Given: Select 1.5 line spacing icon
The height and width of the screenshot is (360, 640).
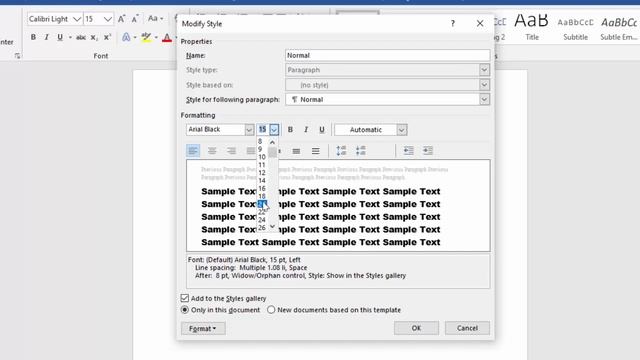Looking at the screenshot, I should coord(296,151).
